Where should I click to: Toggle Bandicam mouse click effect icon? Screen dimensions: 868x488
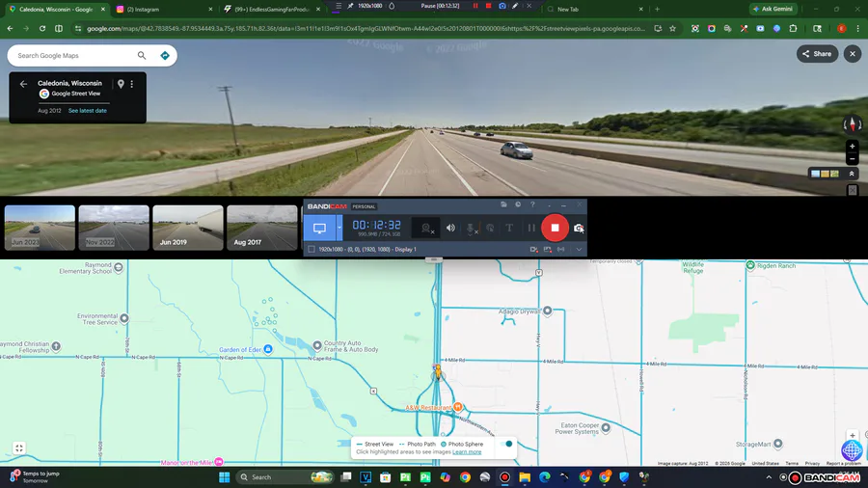(490, 228)
